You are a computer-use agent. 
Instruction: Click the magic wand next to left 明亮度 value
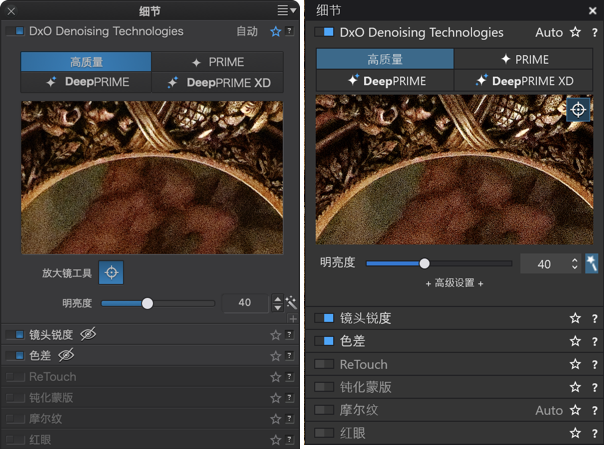pyautogui.click(x=292, y=303)
